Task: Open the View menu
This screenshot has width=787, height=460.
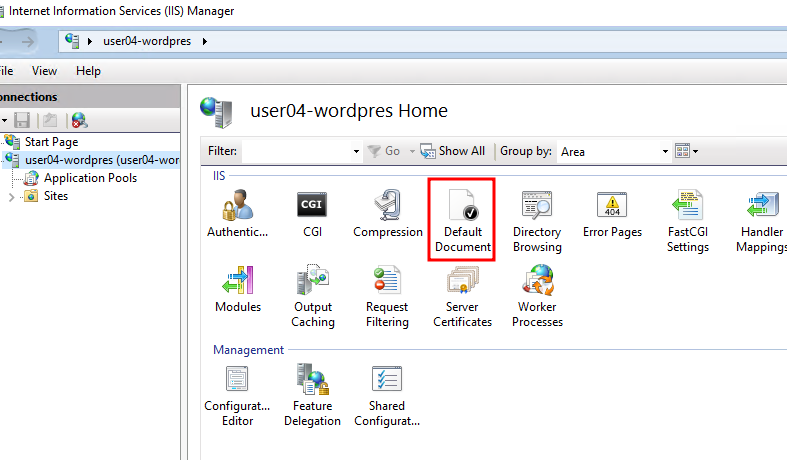Action: click(x=44, y=71)
